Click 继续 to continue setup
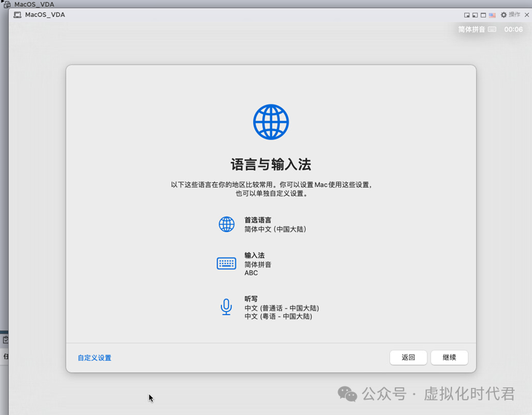 click(x=449, y=357)
